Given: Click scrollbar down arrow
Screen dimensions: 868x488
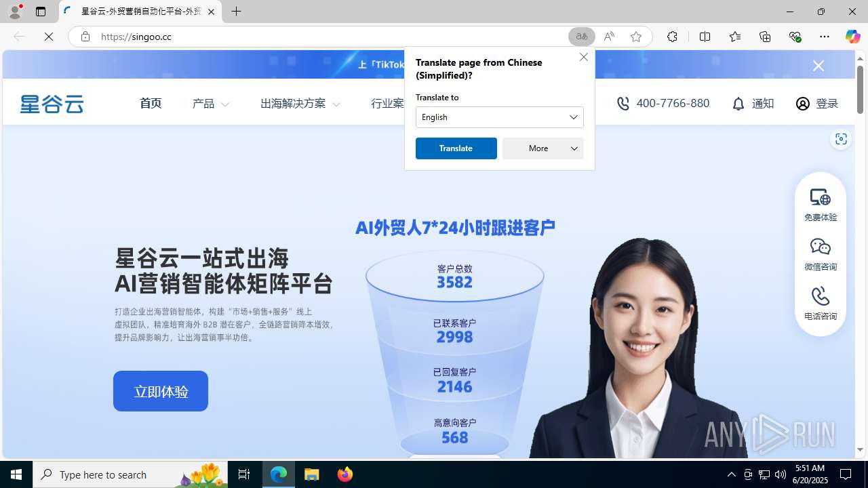Looking at the screenshot, I should 860,450.
